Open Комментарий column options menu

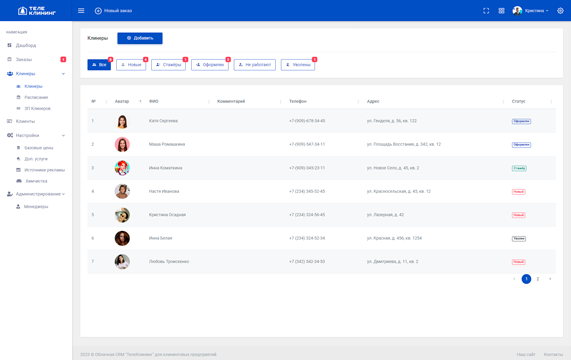[x=280, y=102]
